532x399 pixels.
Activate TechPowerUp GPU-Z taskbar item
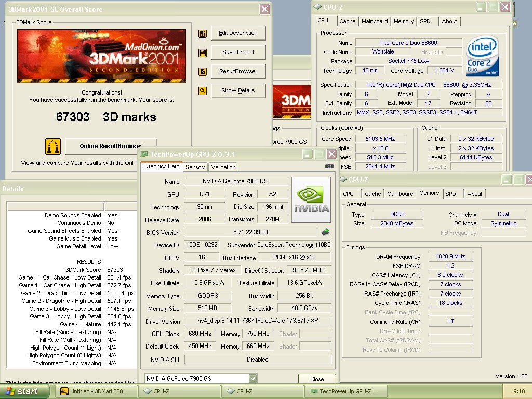tap(345, 391)
